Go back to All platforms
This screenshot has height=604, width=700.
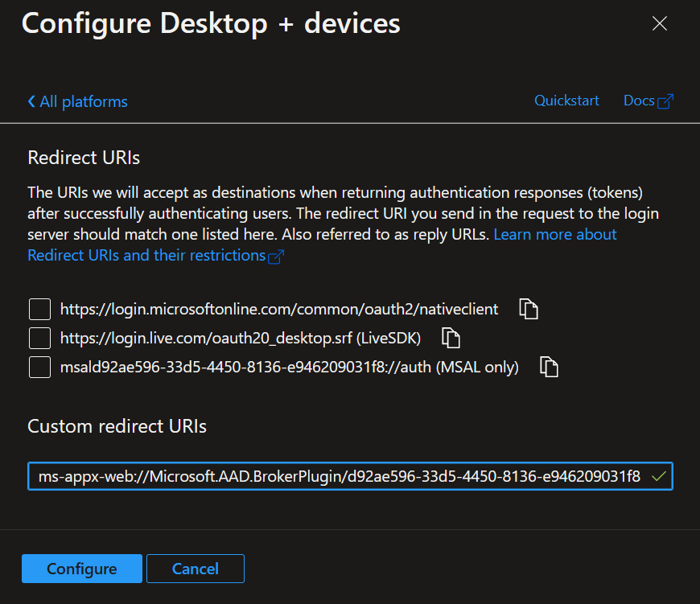tap(83, 101)
